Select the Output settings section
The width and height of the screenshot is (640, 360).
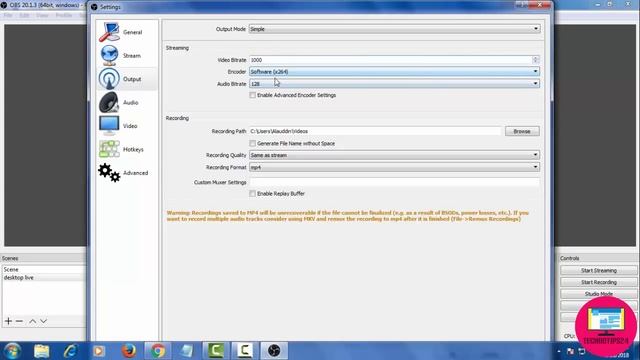(127, 79)
